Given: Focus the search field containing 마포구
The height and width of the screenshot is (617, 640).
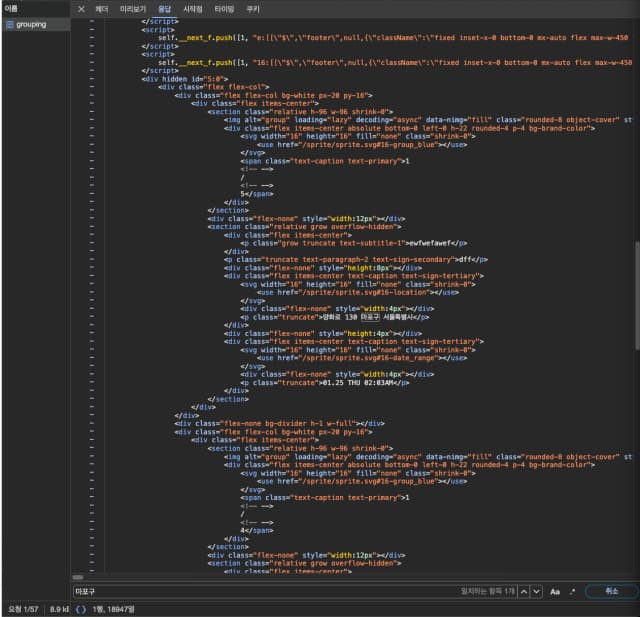Looking at the screenshot, I should coord(265,591).
